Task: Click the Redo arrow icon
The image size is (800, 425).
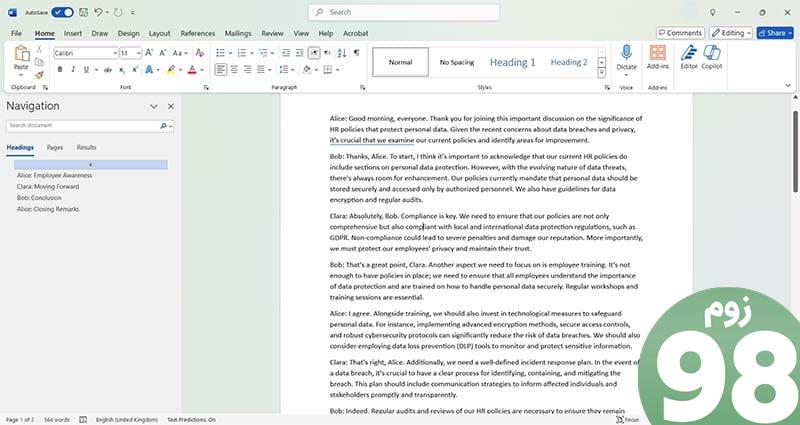Action: coord(118,12)
